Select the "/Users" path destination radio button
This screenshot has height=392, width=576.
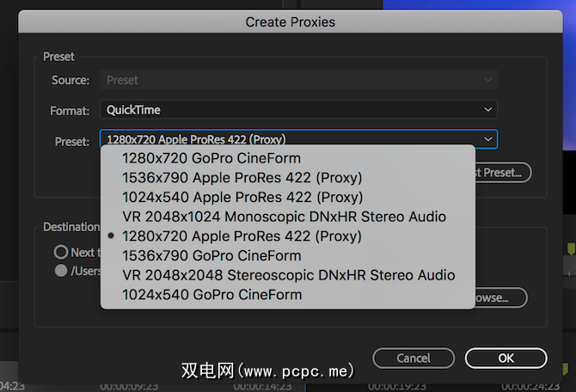(61, 270)
